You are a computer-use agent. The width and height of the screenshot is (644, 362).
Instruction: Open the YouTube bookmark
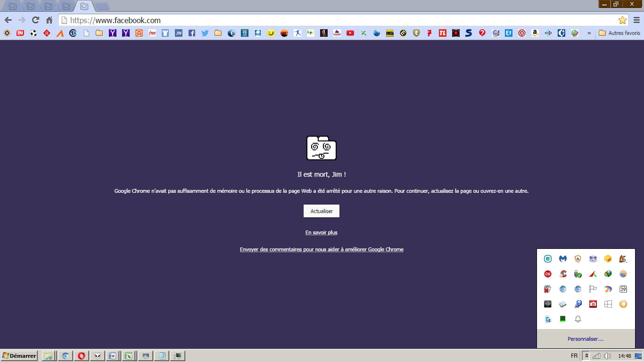(x=350, y=33)
